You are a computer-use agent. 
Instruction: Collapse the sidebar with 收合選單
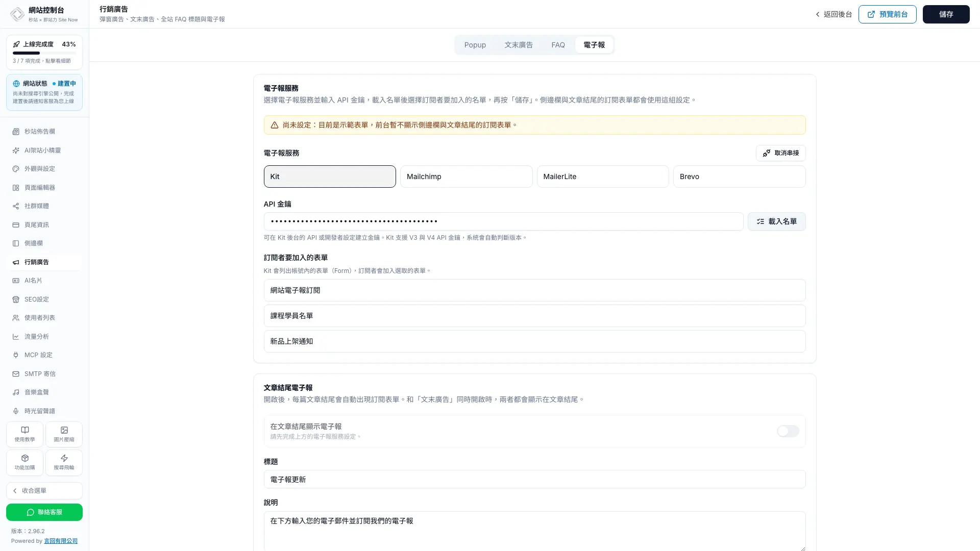pyautogui.click(x=44, y=491)
